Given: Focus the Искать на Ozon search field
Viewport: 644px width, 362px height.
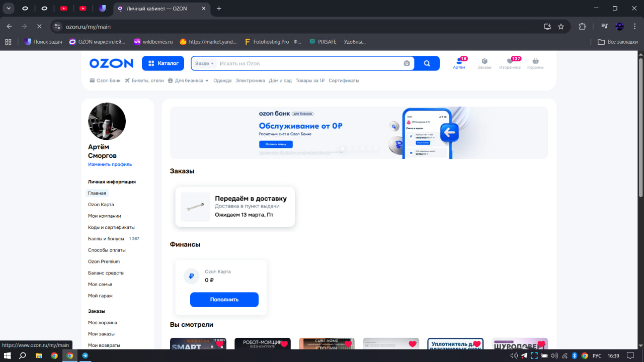Looking at the screenshot, I should 309,63.
